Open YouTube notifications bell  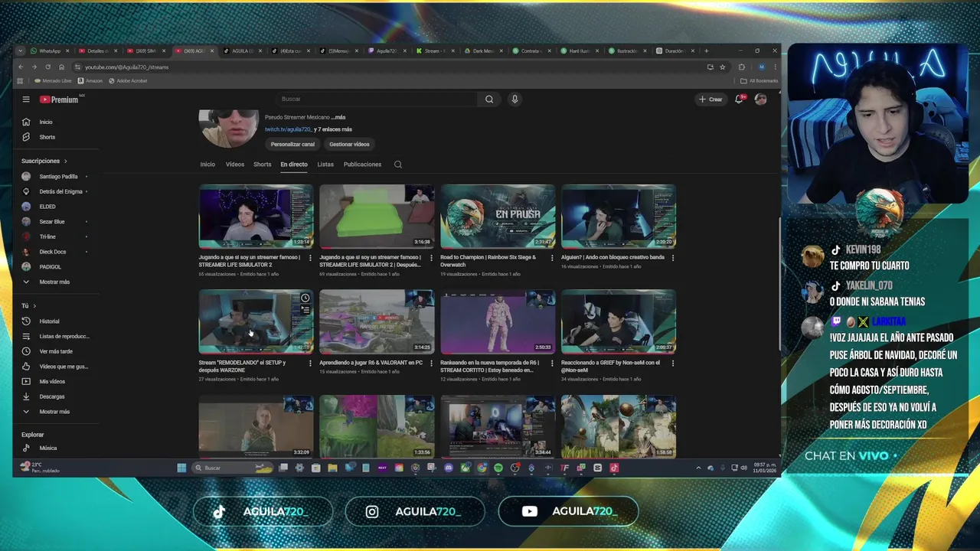[x=739, y=99]
